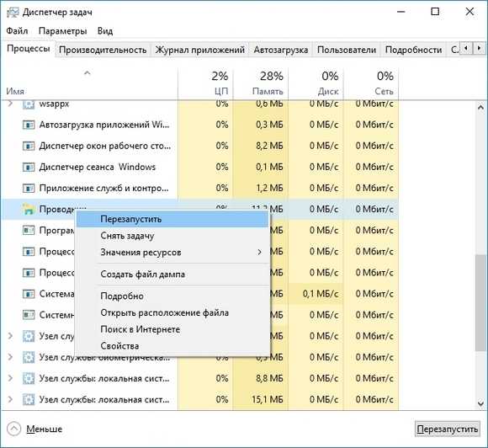The width and height of the screenshot is (488, 448).
Task: Open the Вид menu
Action: point(105,31)
